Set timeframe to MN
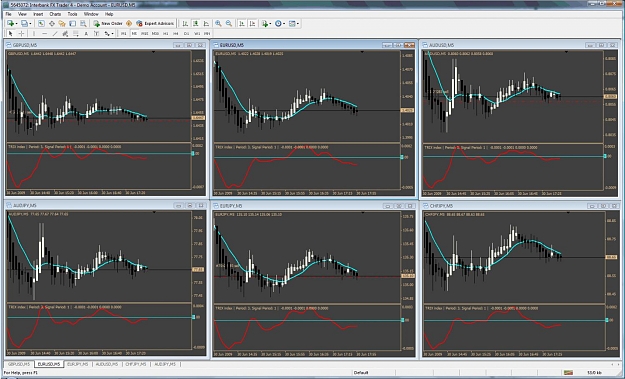 coord(207,33)
